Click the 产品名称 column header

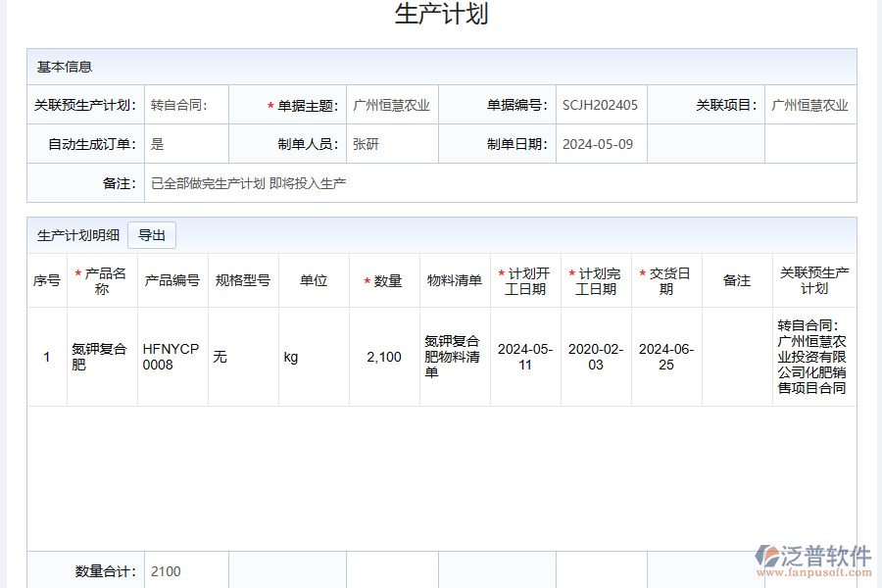point(101,279)
